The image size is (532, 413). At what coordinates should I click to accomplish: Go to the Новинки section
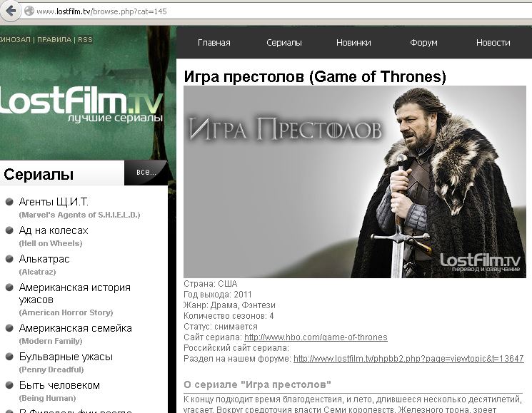353,43
